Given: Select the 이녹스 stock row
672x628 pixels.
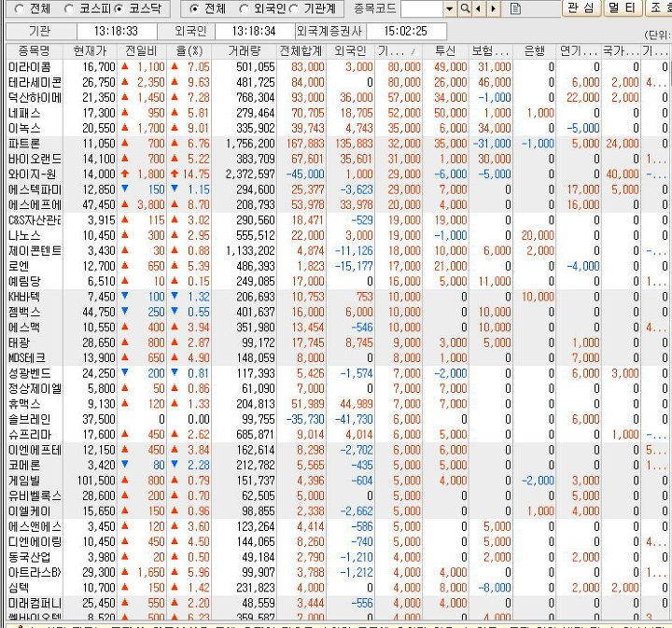Looking at the screenshot, I should point(339,128).
